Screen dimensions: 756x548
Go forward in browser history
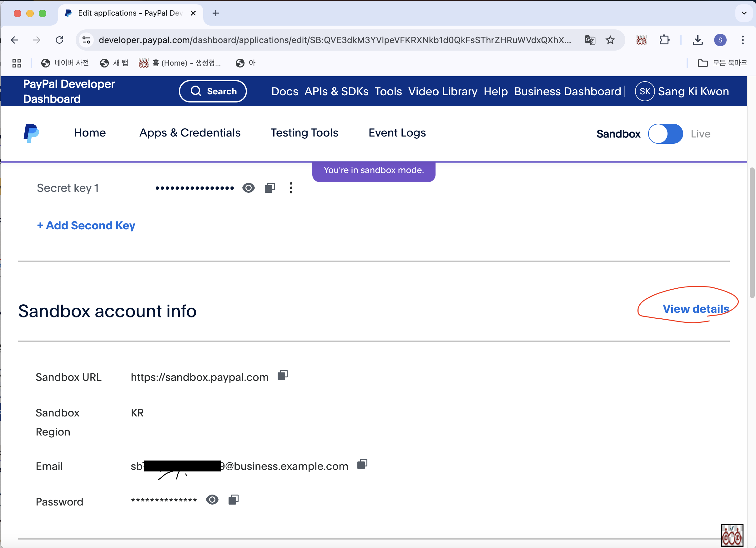pyautogui.click(x=37, y=40)
